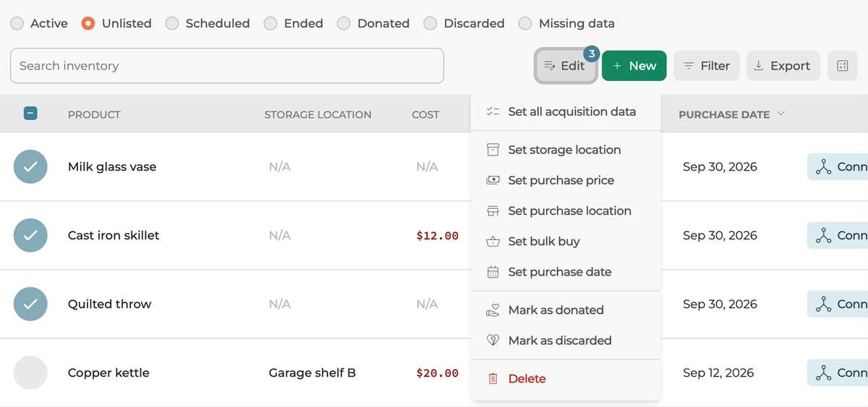Click the red trash can icon
The height and width of the screenshot is (407, 868).
(x=493, y=379)
